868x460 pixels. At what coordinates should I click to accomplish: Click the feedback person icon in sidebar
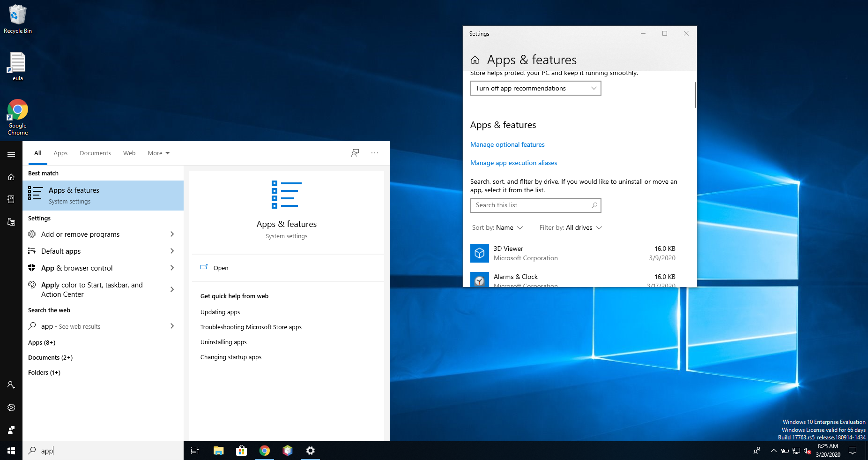click(x=11, y=430)
